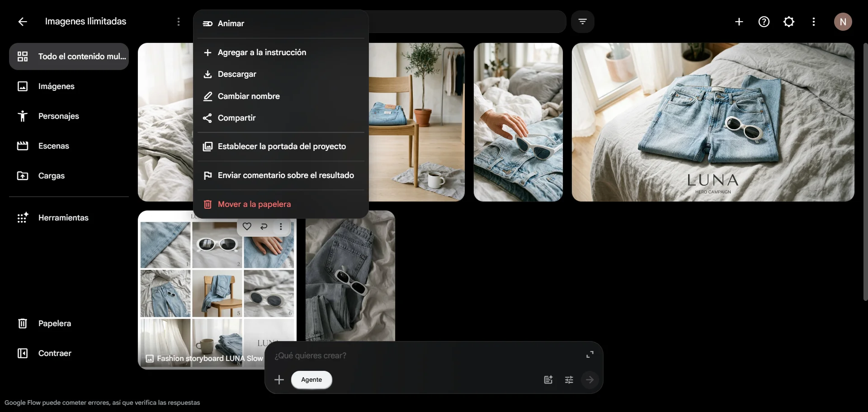
Task: Open the prompt enhancer notes icon
Action: click(x=548, y=380)
